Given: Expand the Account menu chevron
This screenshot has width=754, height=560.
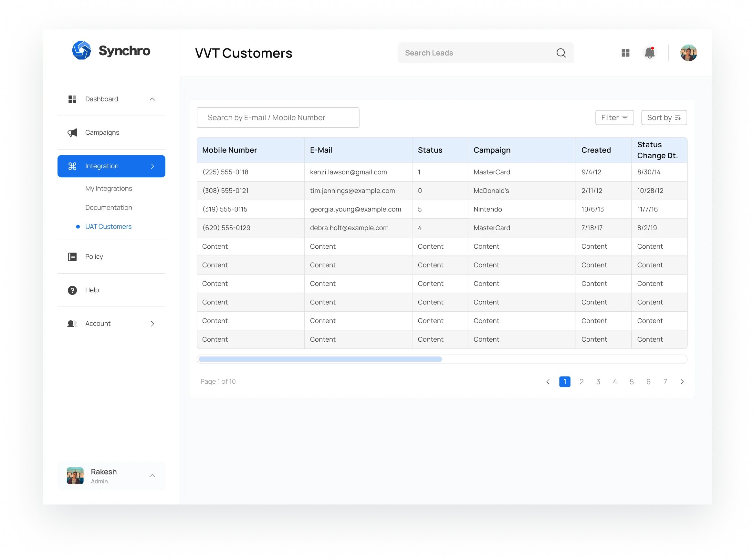Looking at the screenshot, I should tap(152, 324).
